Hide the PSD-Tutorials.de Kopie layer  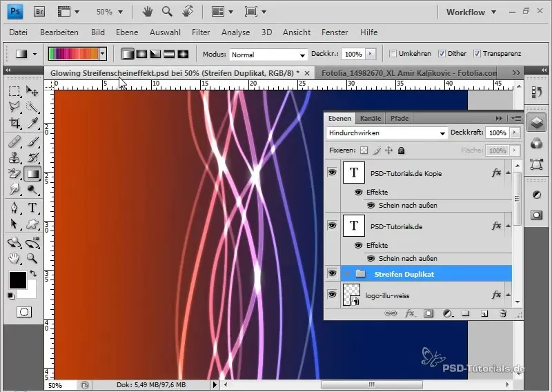click(332, 173)
